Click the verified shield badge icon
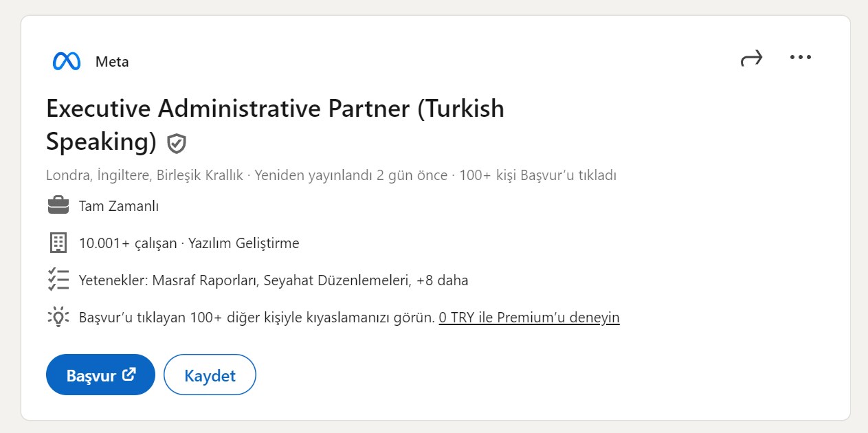The width and height of the screenshot is (868, 433). [x=177, y=144]
